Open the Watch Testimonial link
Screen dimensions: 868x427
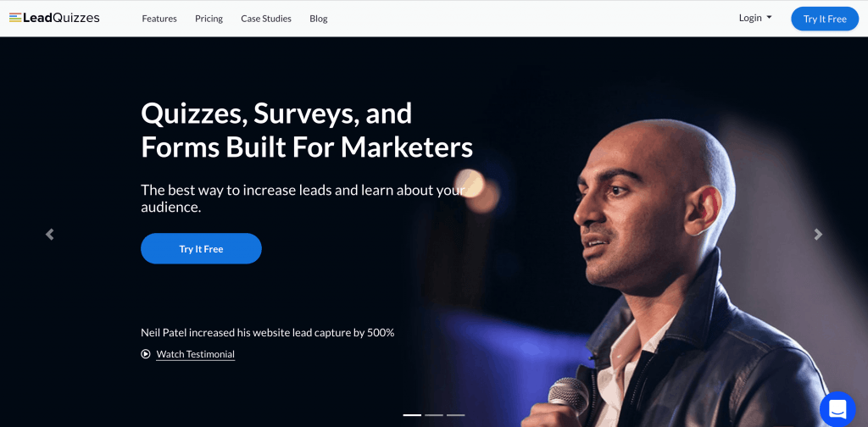(196, 354)
